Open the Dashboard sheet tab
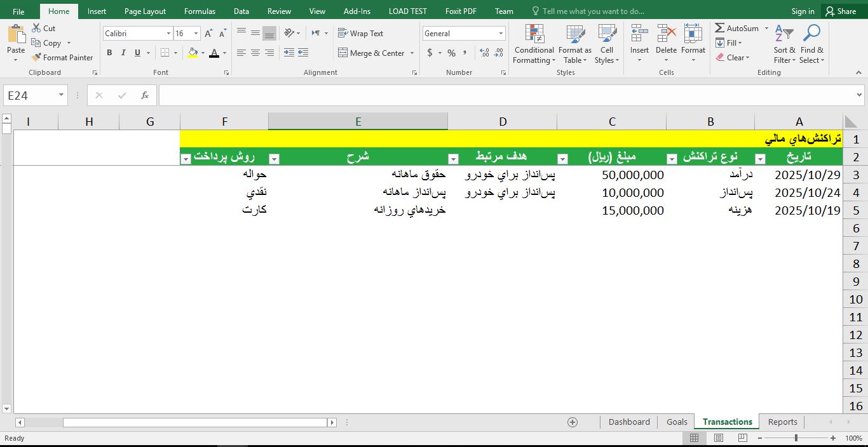 [x=628, y=422]
